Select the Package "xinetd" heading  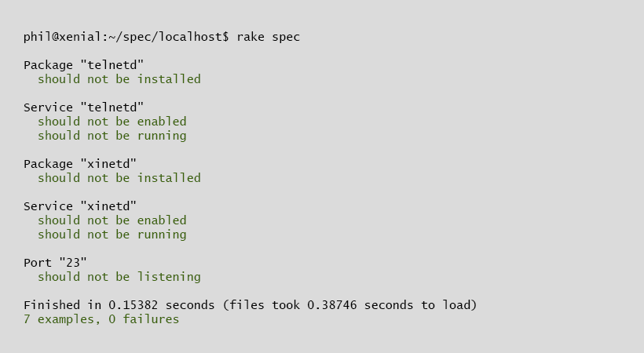tap(79, 164)
